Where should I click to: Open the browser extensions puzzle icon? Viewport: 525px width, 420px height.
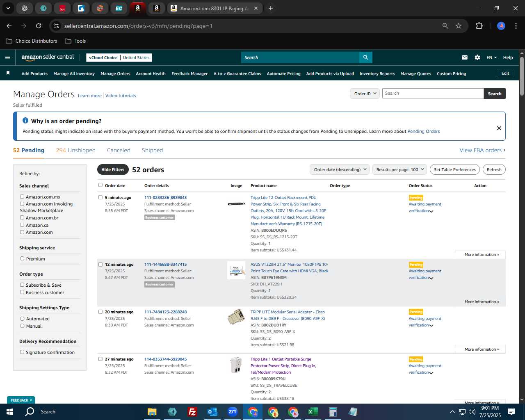tap(479, 26)
